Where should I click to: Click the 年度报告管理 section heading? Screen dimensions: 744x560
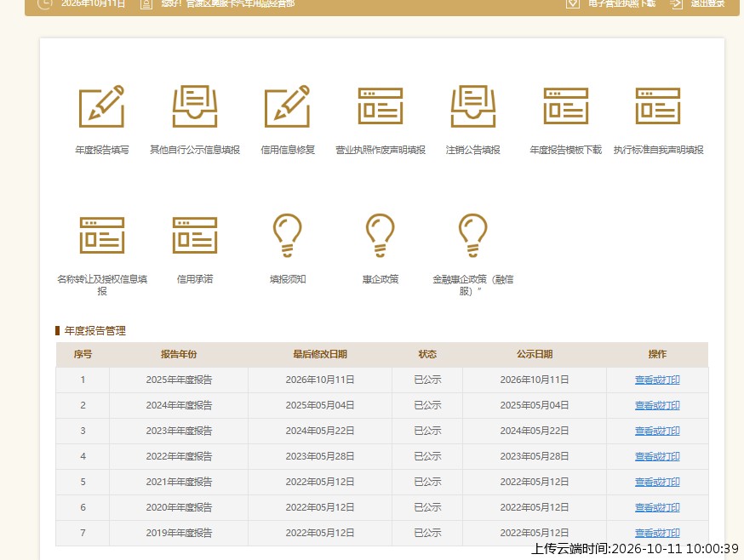tap(94, 331)
